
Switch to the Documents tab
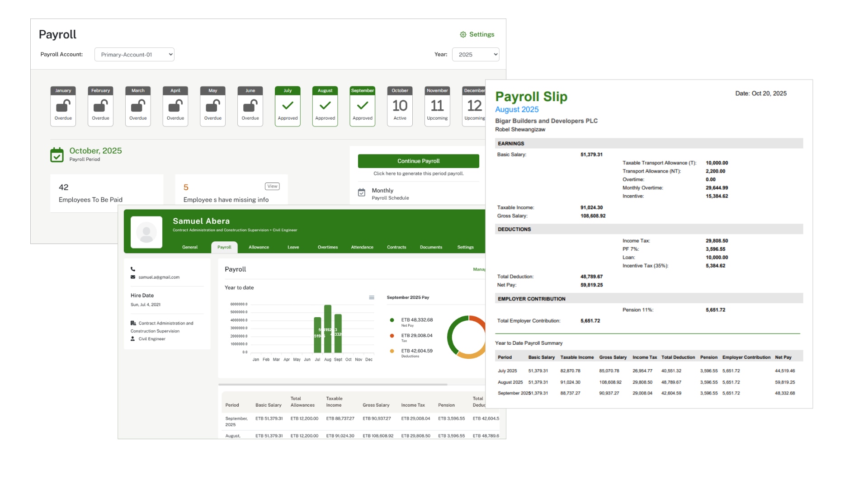(x=431, y=247)
